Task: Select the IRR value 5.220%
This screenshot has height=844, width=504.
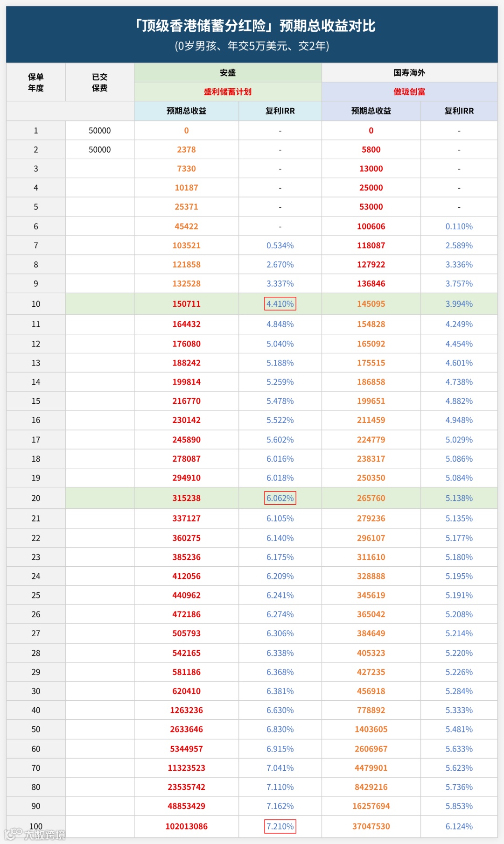Action: tap(459, 654)
